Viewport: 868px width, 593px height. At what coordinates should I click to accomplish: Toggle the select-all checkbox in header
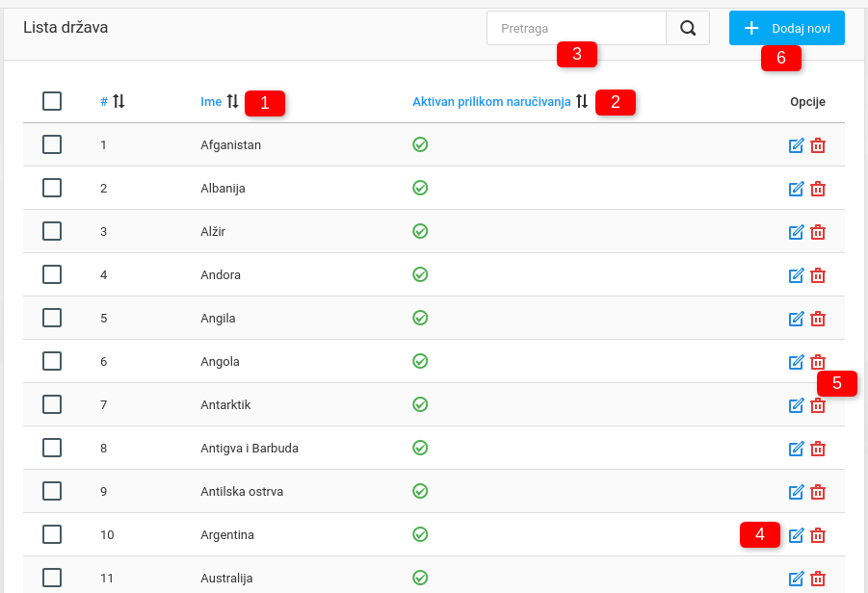(x=52, y=101)
